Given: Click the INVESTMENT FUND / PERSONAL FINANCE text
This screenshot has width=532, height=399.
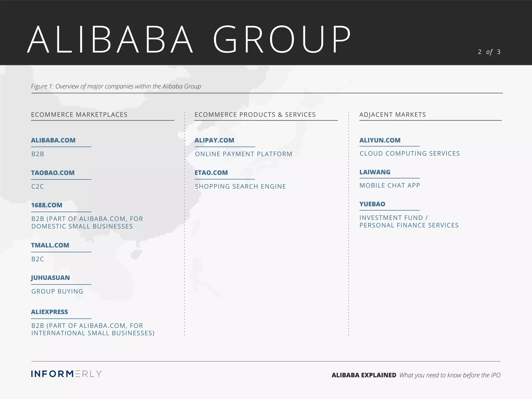Looking at the screenshot, I should click(x=409, y=222).
